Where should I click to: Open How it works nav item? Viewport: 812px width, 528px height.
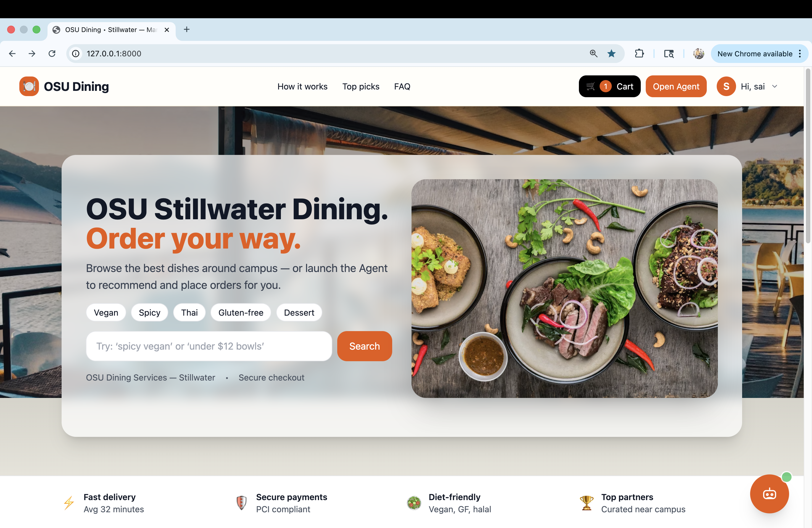tap(302, 86)
